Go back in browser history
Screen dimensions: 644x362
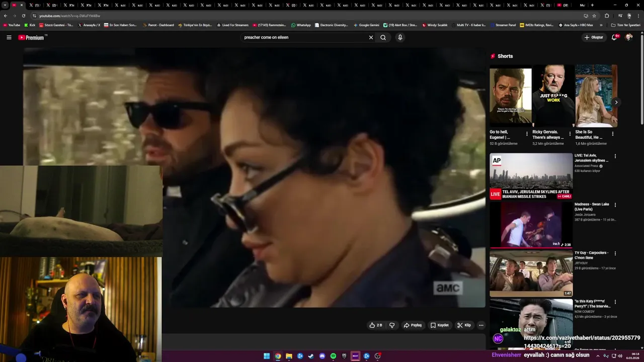click(x=6, y=16)
